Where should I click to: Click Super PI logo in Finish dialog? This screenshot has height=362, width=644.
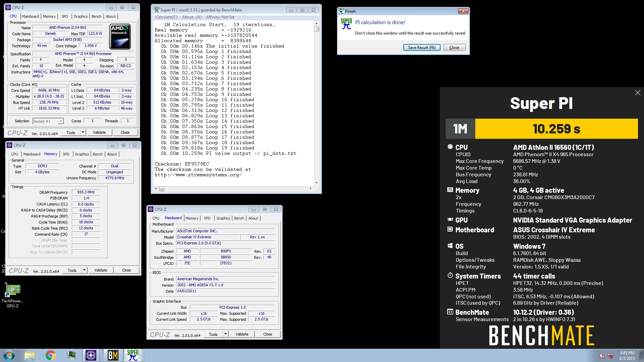[x=346, y=24]
